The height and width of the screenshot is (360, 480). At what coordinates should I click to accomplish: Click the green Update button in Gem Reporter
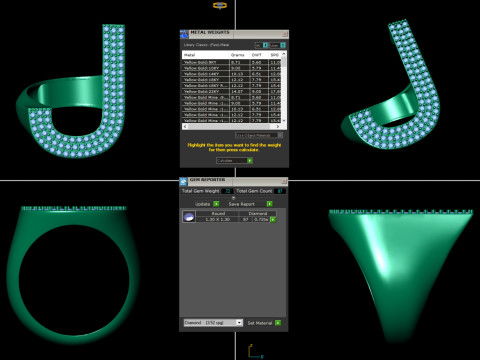tap(216, 204)
